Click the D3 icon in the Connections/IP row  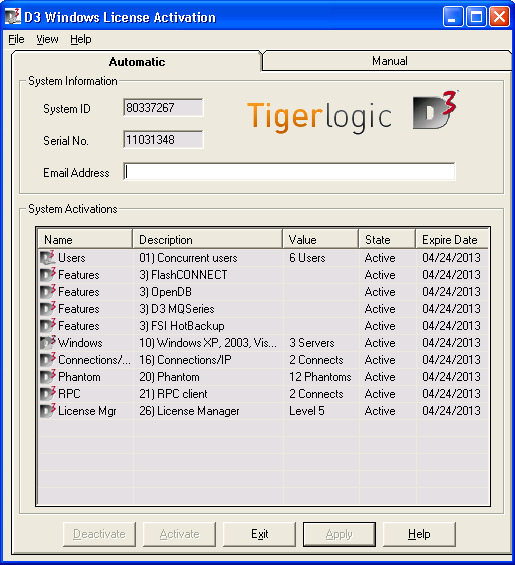click(48, 360)
